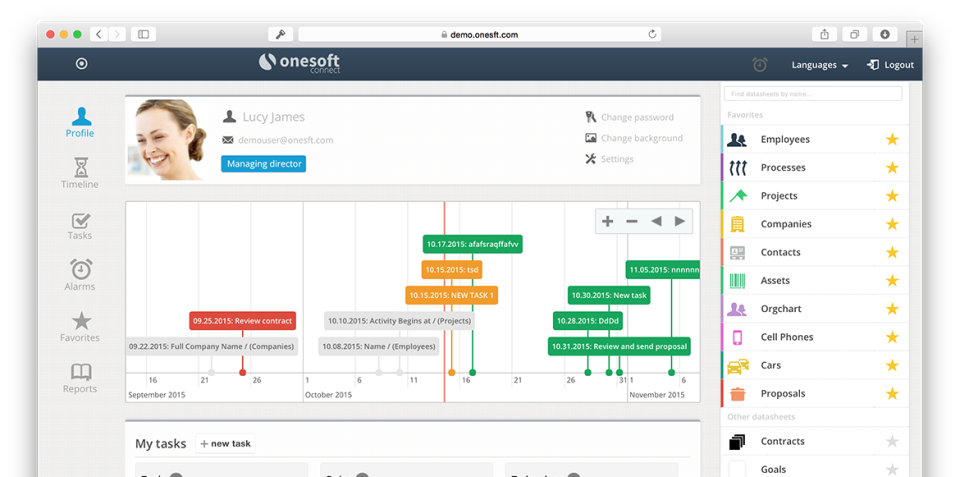Unfavorite the Employees datasheet star
Image resolution: width=960 pixels, height=477 pixels.
click(892, 140)
